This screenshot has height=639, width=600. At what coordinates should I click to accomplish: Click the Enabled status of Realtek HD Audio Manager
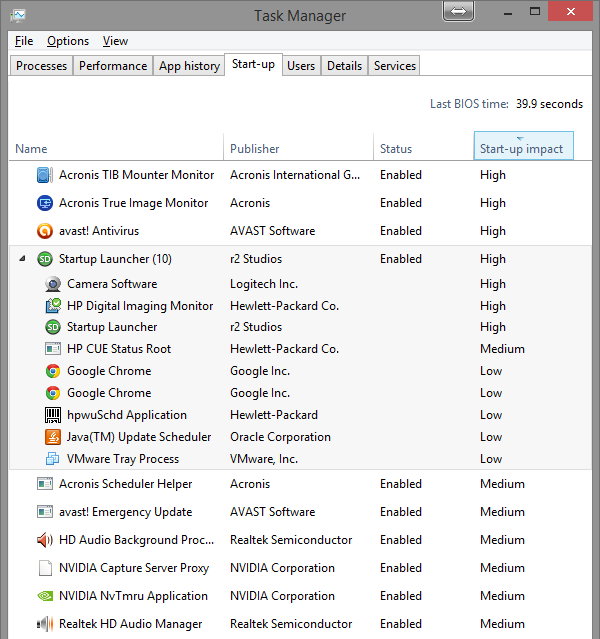401,624
